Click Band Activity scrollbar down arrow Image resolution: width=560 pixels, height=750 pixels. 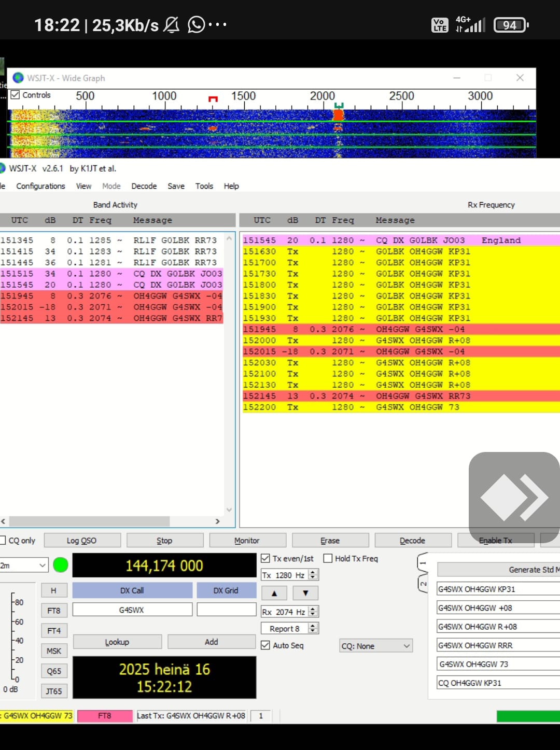coord(229,510)
